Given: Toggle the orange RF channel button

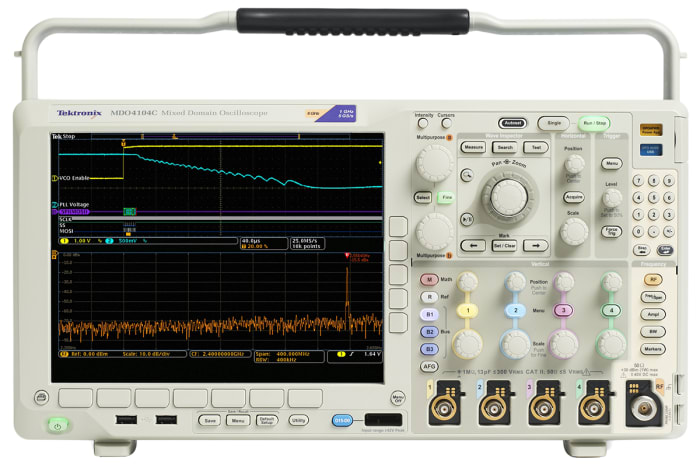Looking at the screenshot, I should coord(653,280).
